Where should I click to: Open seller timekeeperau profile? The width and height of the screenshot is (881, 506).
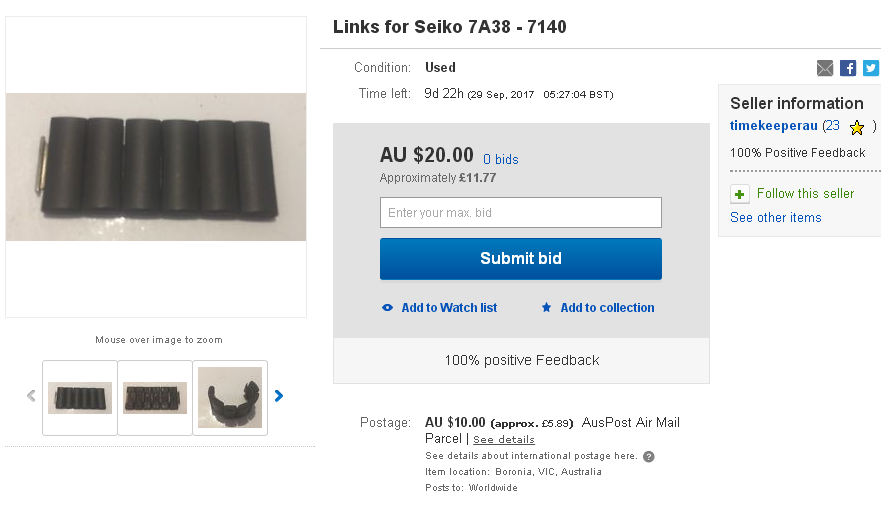tap(774, 126)
